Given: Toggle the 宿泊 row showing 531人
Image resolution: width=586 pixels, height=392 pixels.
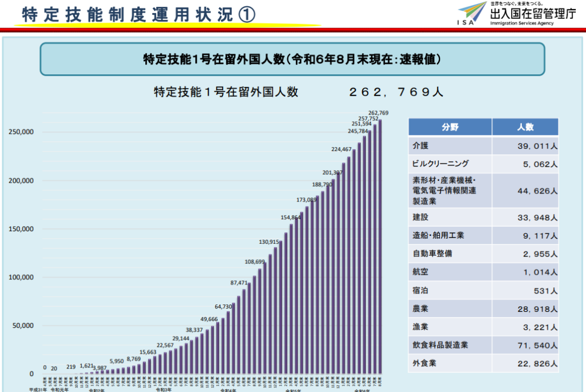Looking at the screenshot, I should (484, 290).
